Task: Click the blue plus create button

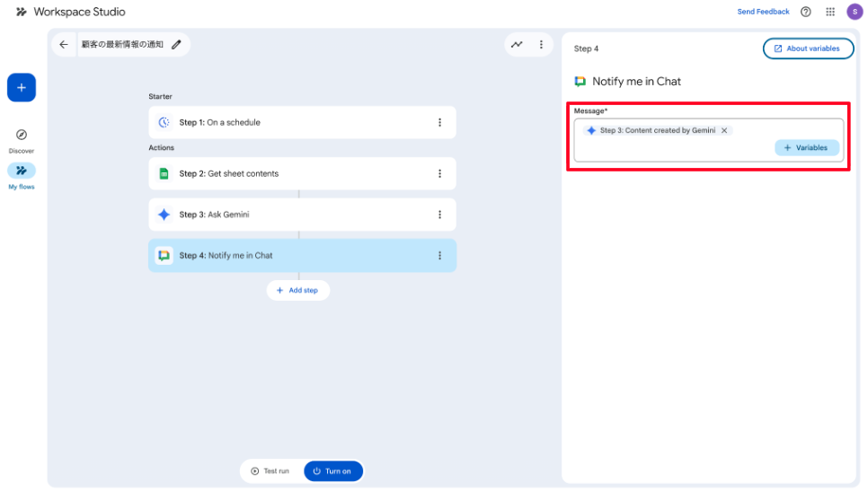Action: point(22,88)
